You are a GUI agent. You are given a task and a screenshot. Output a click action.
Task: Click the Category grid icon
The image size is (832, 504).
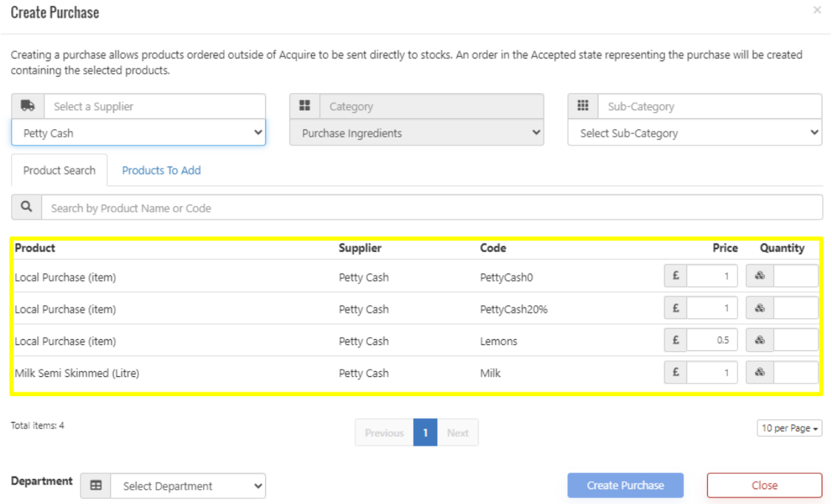304,106
